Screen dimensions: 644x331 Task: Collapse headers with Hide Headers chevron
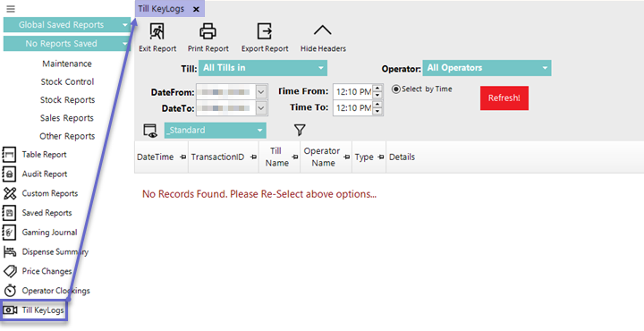coord(322,30)
